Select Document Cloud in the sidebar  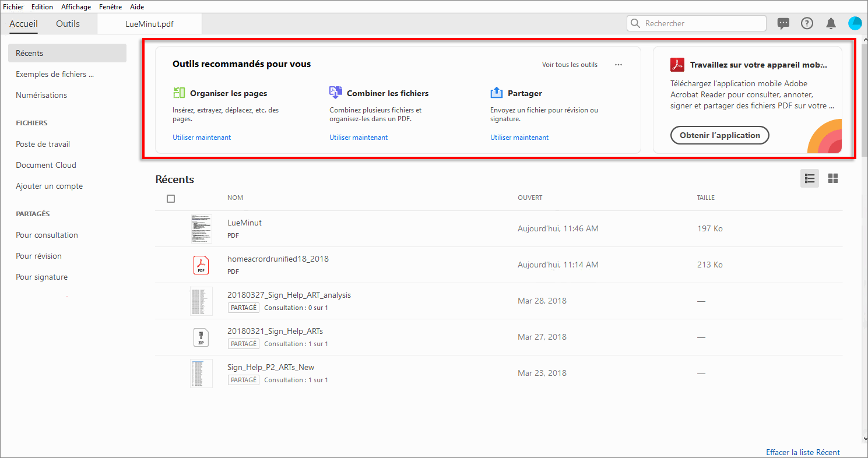46,165
